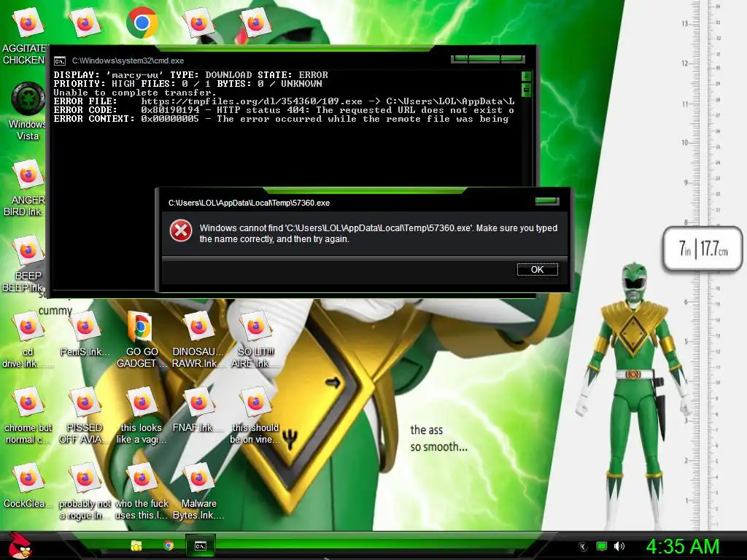Click the 'cummy' desktop text
Viewport: 747px width, 560px height.
coord(55,311)
